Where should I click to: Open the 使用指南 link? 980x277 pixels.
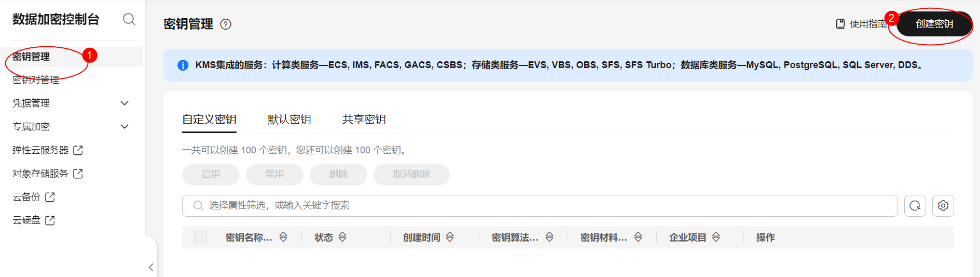(x=862, y=24)
